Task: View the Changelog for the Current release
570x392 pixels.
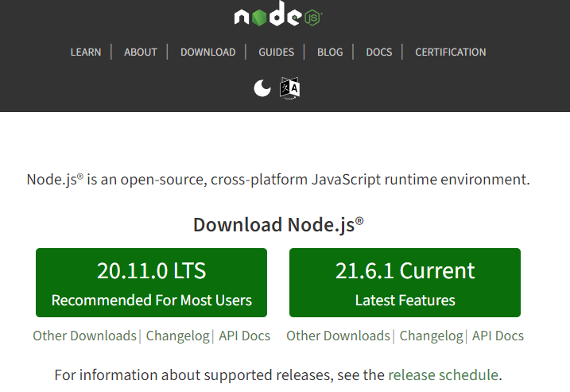Action: click(x=431, y=336)
